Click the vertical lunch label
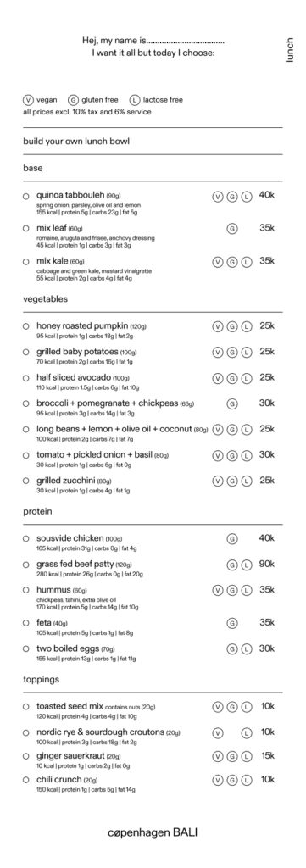 (289, 50)
